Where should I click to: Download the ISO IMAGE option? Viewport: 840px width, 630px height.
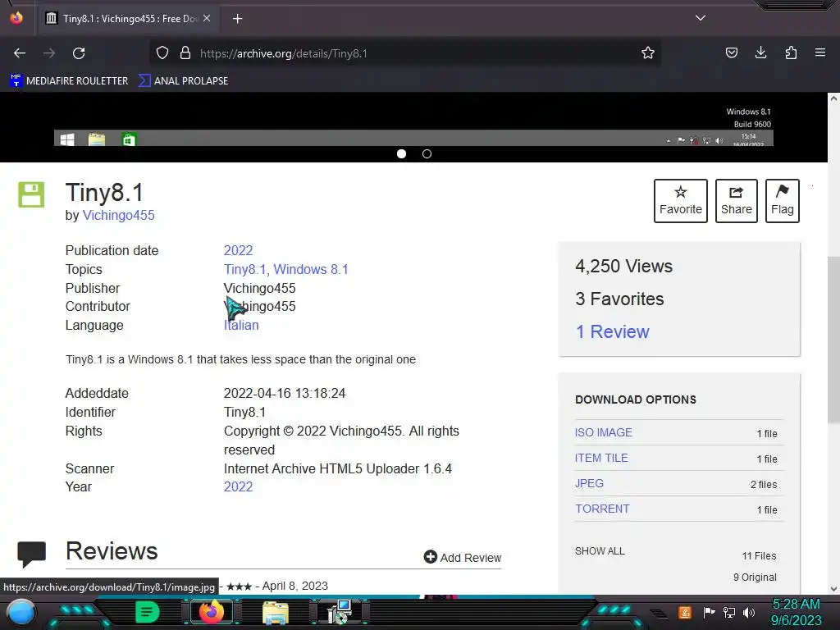[603, 432]
